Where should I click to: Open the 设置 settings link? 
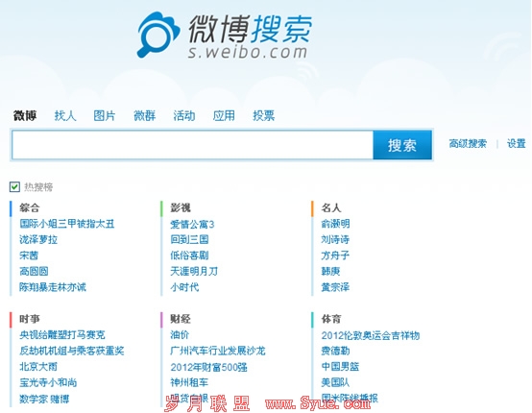pos(517,143)
